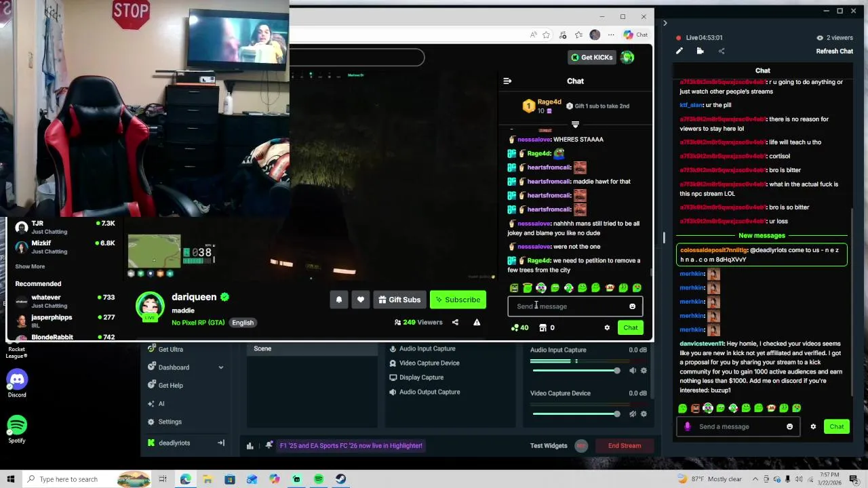This screenshot has height=488, width=868.
Task: Open TJR channel in the sidebar
Action: pos(65,228)
